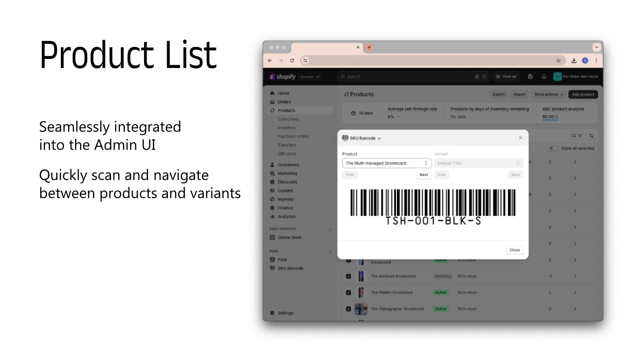The image size is (644, 362).
Task: Open SKU Barcode app in sidebar
Action: 290,268
